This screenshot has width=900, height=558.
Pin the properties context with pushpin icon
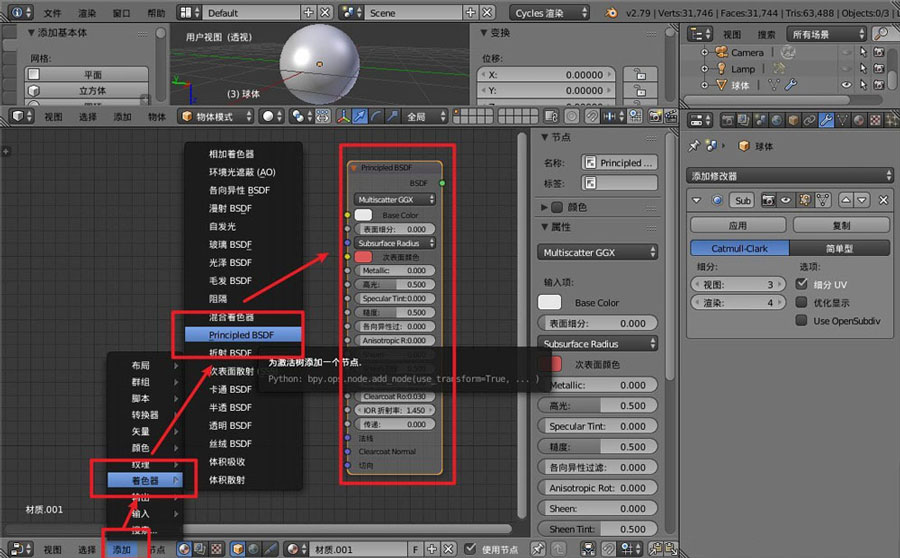tap(694, 146)
